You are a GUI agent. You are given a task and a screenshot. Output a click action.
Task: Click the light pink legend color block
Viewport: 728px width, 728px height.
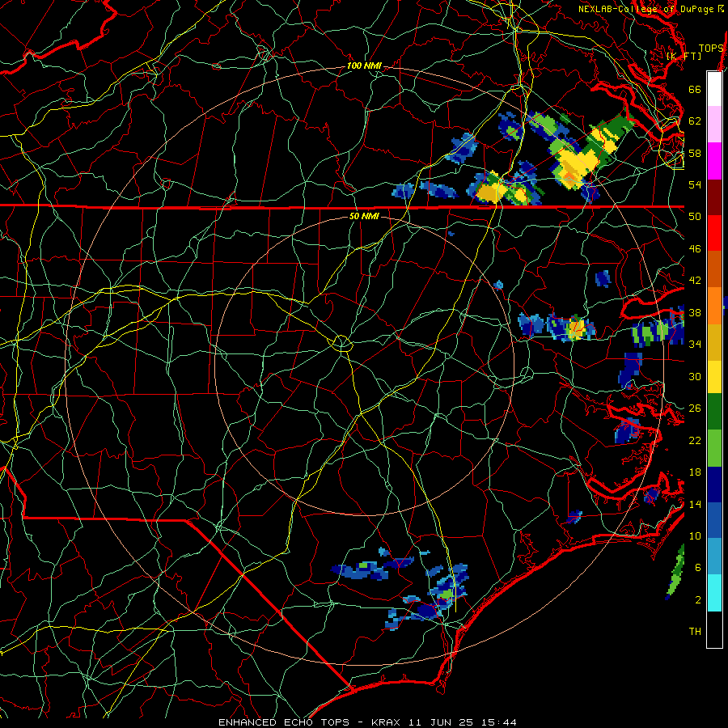[x=714, y=125]
